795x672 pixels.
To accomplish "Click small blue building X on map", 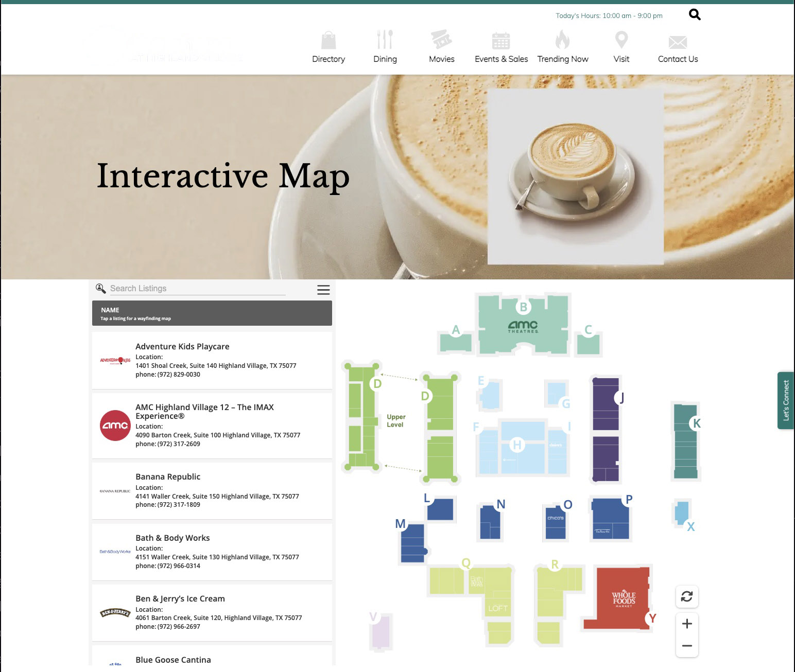I will pyautogui.click(x=682, y=512).
